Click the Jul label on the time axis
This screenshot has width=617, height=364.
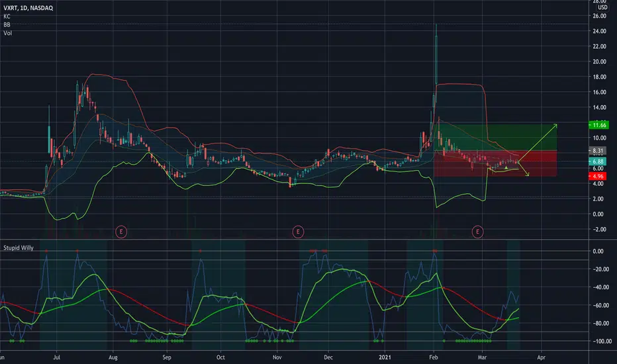pos(57,357)
